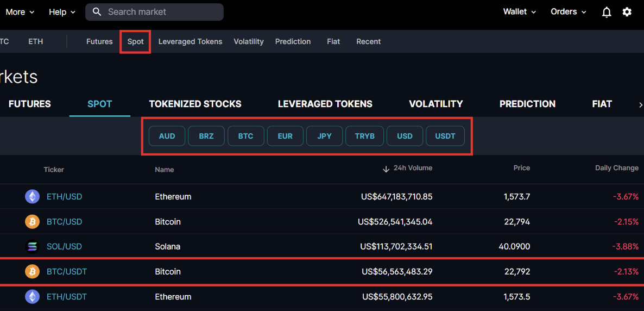644x311 pixels.
Task: Filter markets by JPY
Action: click(325, 136)
